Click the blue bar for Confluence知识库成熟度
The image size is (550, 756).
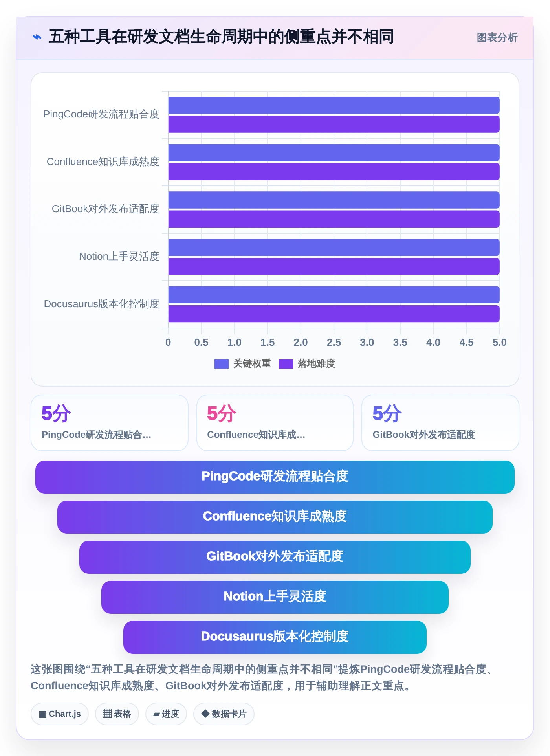pos(334,153)
